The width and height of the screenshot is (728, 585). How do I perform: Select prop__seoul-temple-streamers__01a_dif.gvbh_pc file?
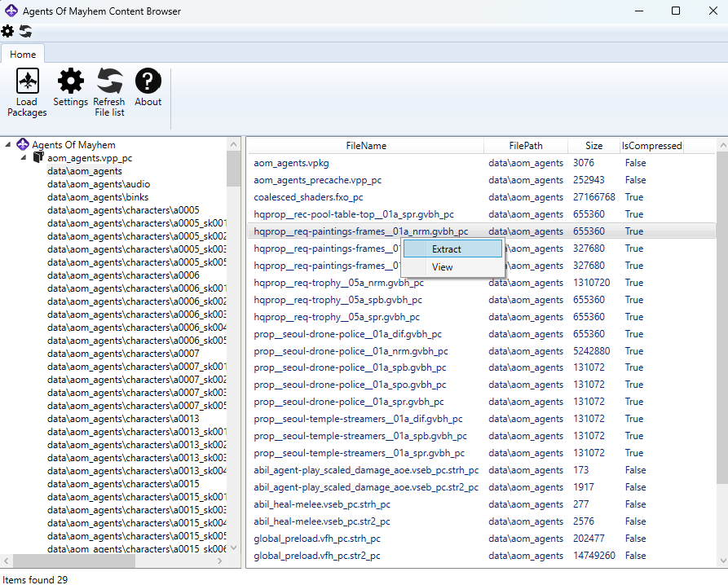coord(482,419)
